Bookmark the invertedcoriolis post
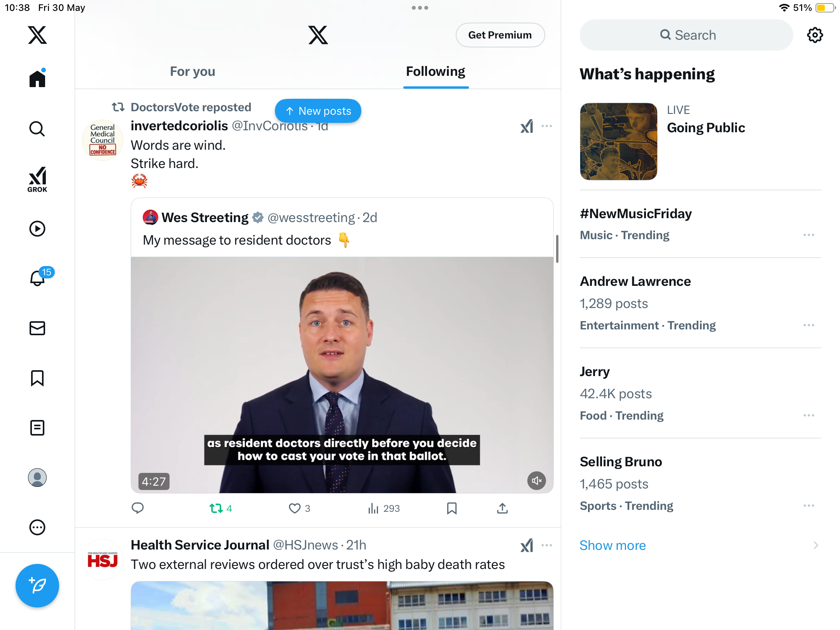 [x=452, y=508]
